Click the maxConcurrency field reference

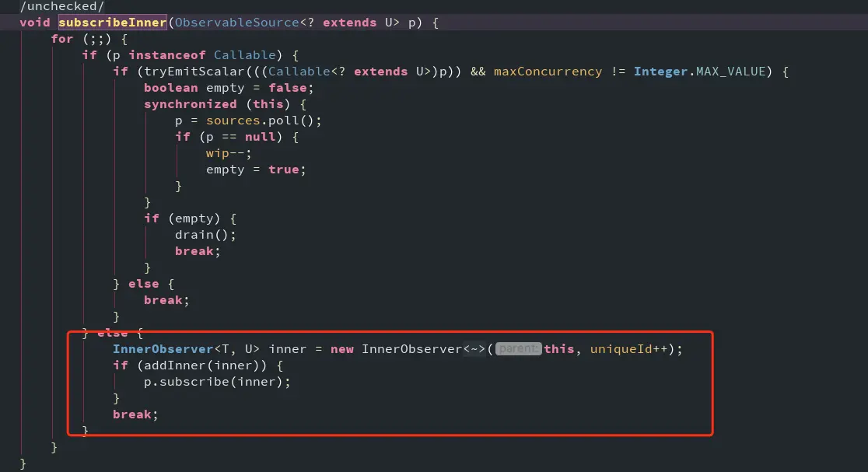(548, 72)
